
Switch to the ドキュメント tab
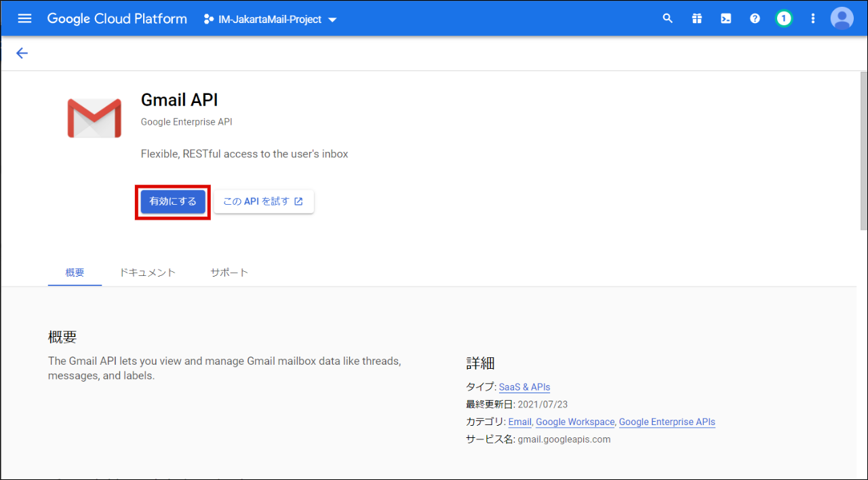pyautogui.click(x=147, y=273)
